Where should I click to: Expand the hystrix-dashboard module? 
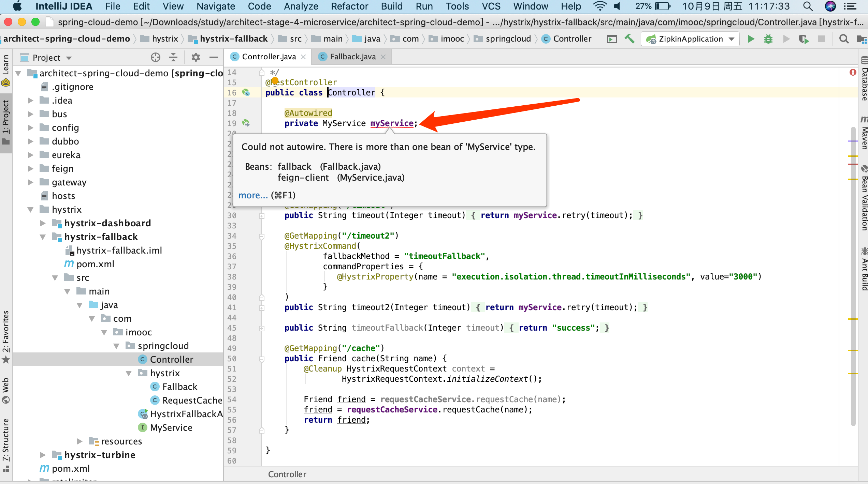click(x=43, y=223)
